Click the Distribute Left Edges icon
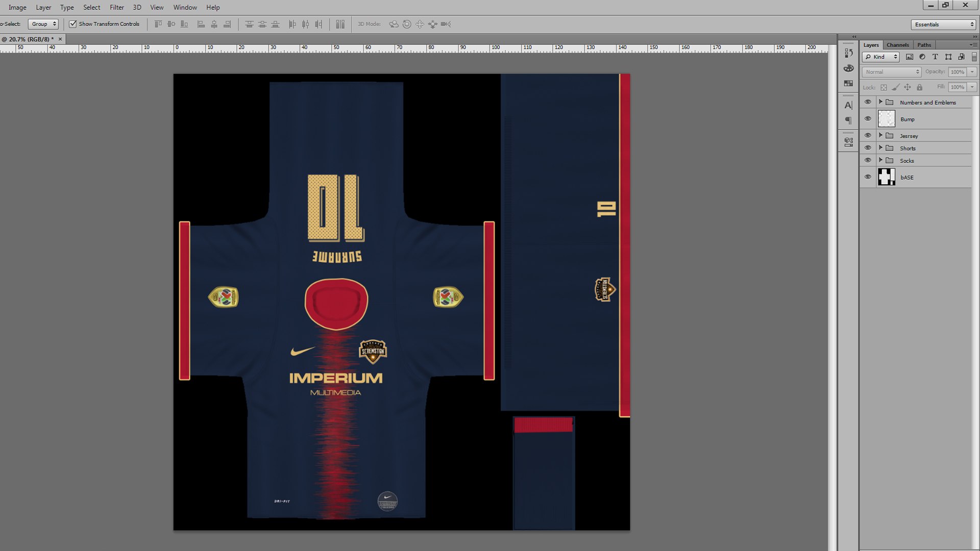Screen dimensions: 980x551 click(292, 24)
